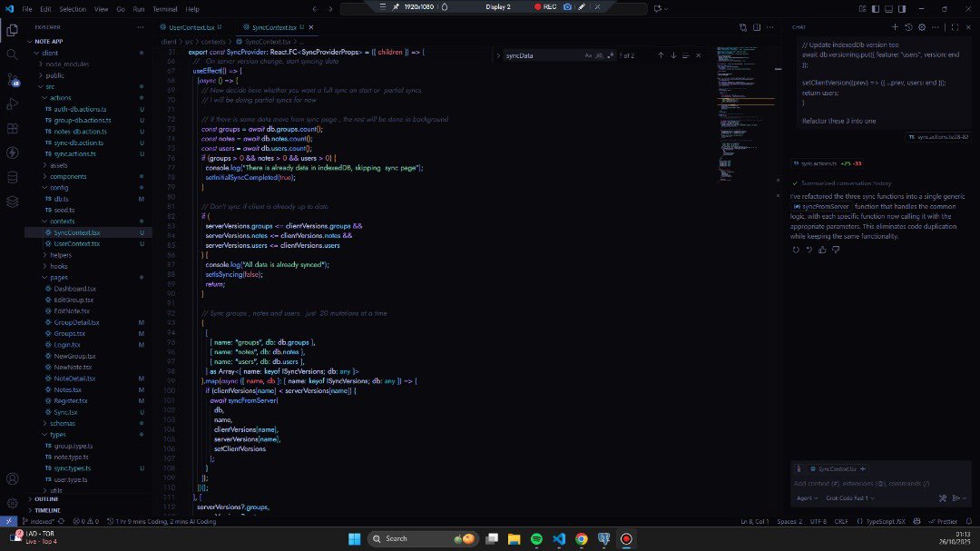Click the chat input field
The width and height of the screenshot is (980, 551).
(x=880, y=484)
